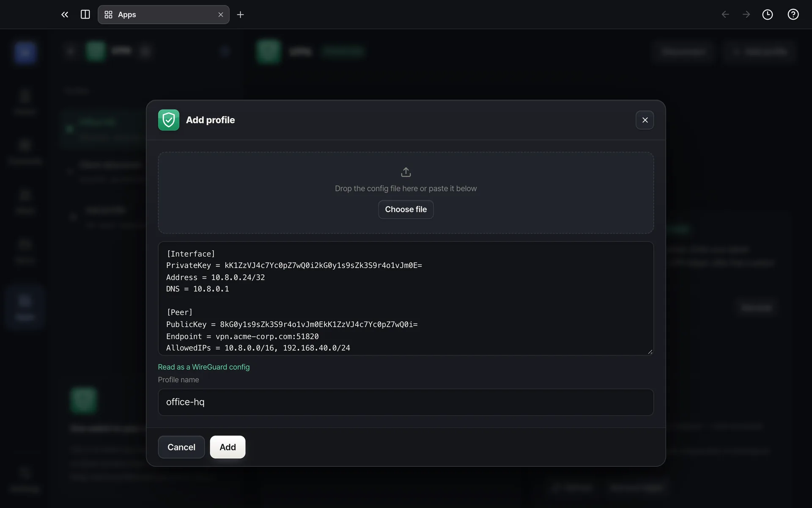Image resolution: width=812 pixels, height=508 pixels.
Task: Click the Endpoint vpn.acme-corp.com:51820 line
Action: (242, 336)
